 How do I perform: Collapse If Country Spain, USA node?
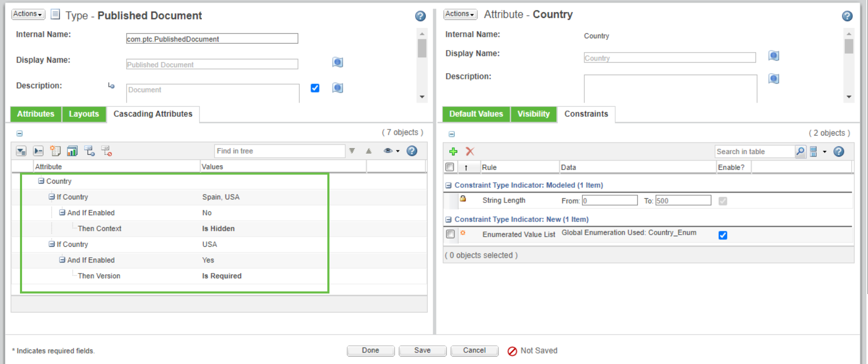[x=51, y=197]
